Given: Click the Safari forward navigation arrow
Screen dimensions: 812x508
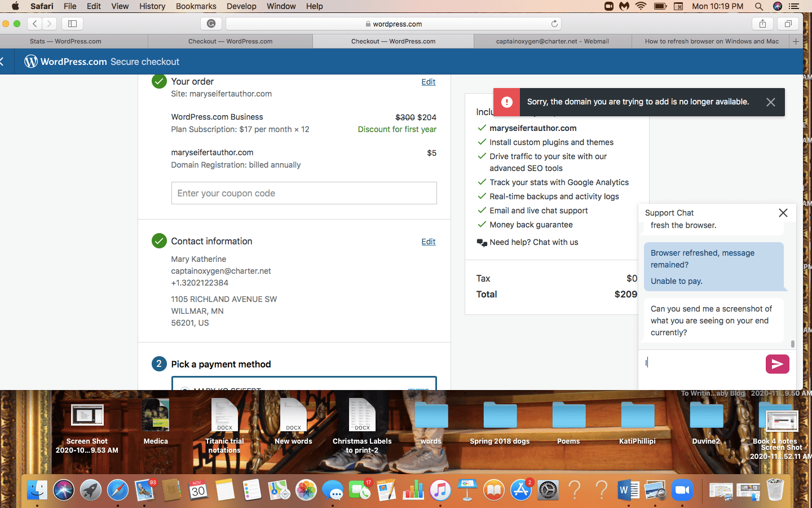Looking at the screenshot, I should pyautogui.click(x=49, y=24).
